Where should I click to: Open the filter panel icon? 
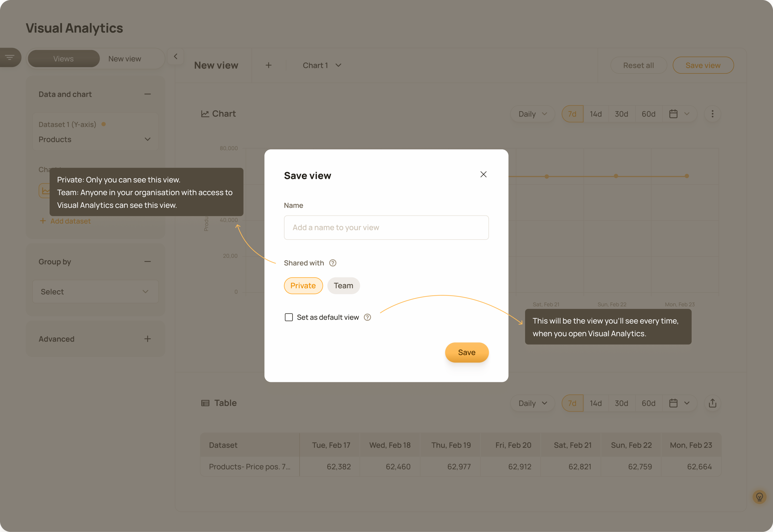tap(10, 58)
